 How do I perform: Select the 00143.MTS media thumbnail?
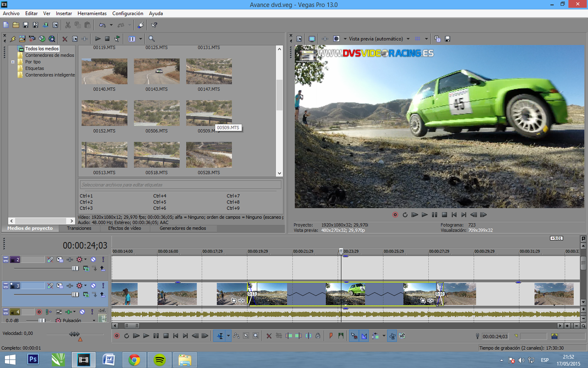click(x=157, y=72)
